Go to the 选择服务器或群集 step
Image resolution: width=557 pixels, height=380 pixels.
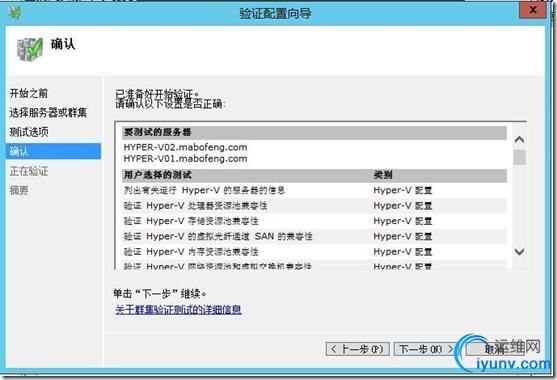tap(48, 113)
